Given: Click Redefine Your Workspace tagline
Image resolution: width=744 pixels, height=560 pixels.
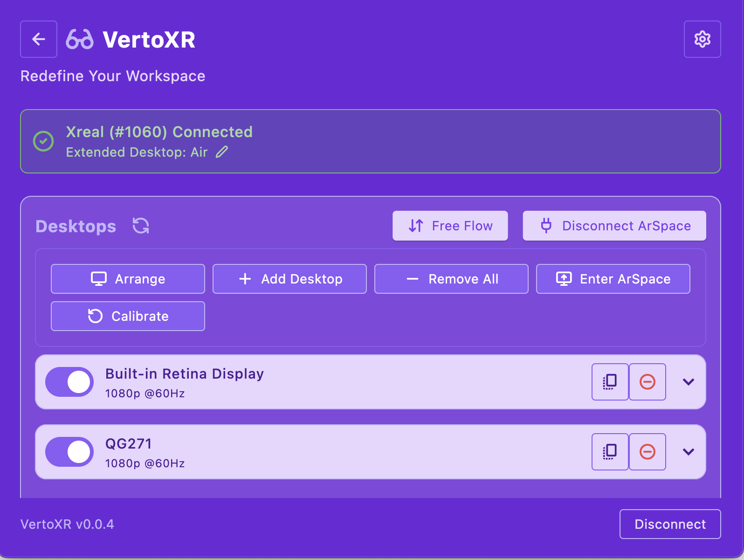Looking at the screenshot, I should click(x=113, y=76).
